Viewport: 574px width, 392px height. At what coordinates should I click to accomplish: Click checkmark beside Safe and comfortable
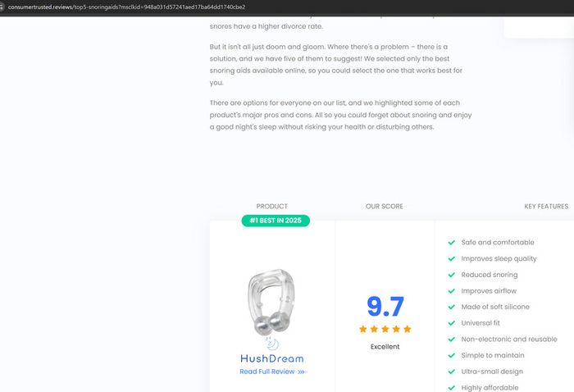click(x=451, y=242)
